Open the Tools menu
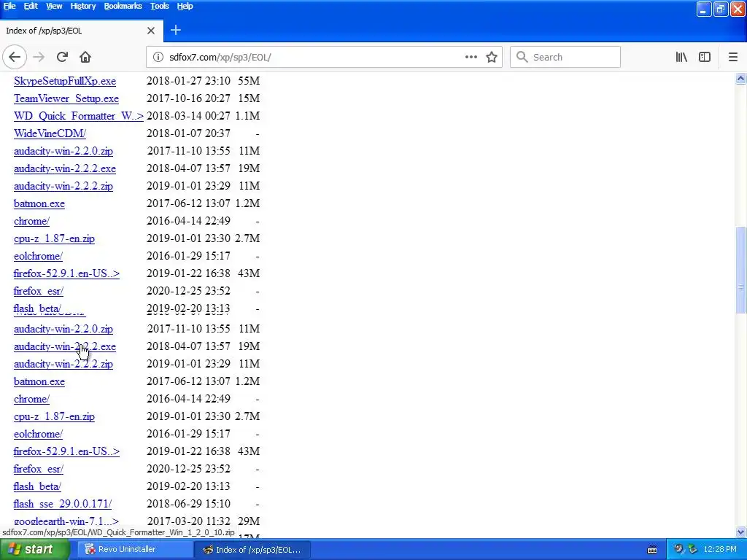 click(x=160, y=6)
